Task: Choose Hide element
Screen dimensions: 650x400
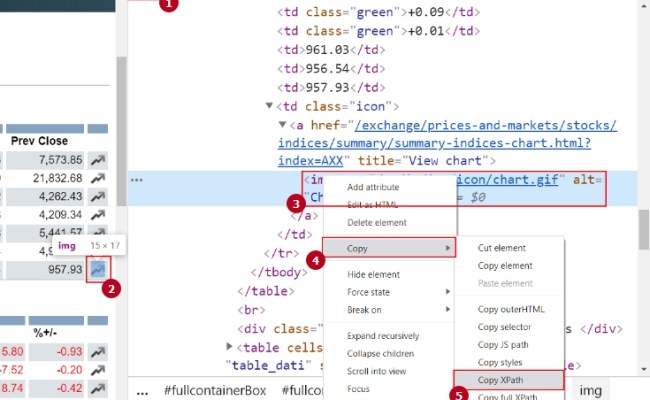Action: 374,274
